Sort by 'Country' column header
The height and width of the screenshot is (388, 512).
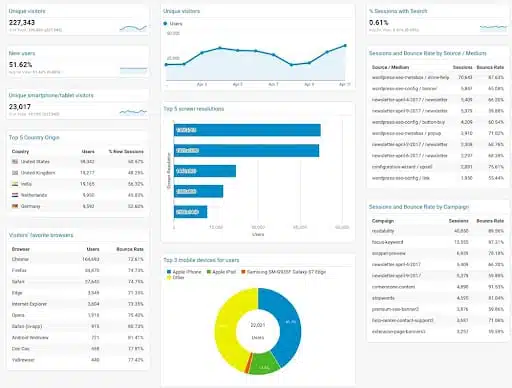[20, 152]
